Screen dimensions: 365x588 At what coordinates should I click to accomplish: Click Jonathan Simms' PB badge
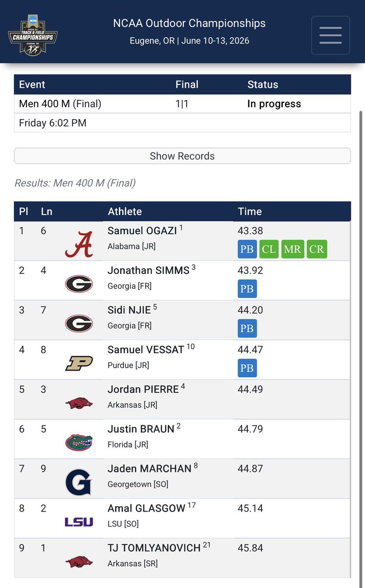pyautogui.click(x=247, y=289)
